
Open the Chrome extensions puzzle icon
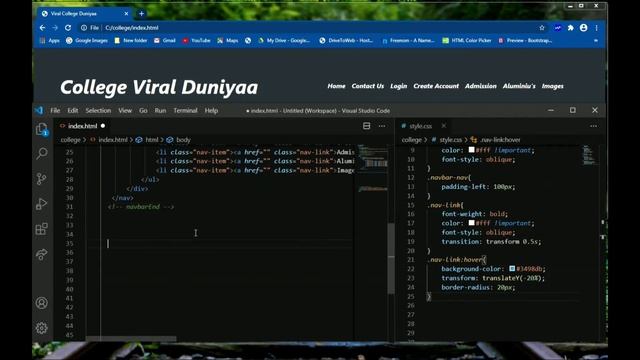571,28
